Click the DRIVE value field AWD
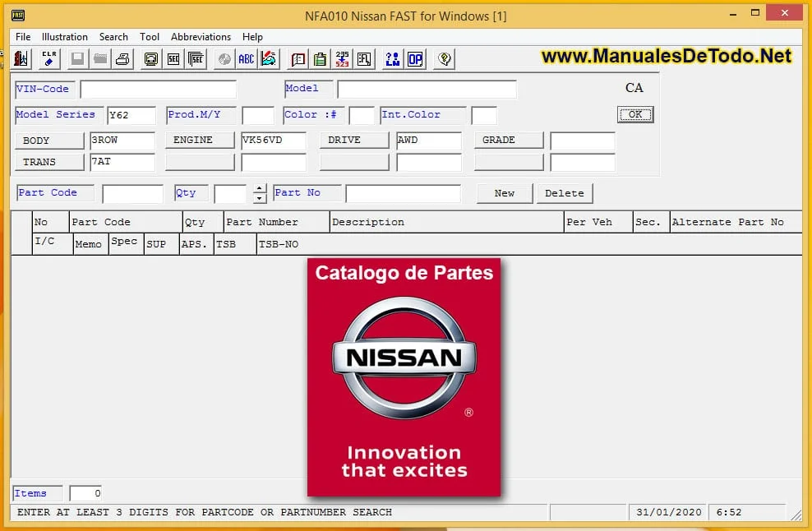 pos(429,141)
